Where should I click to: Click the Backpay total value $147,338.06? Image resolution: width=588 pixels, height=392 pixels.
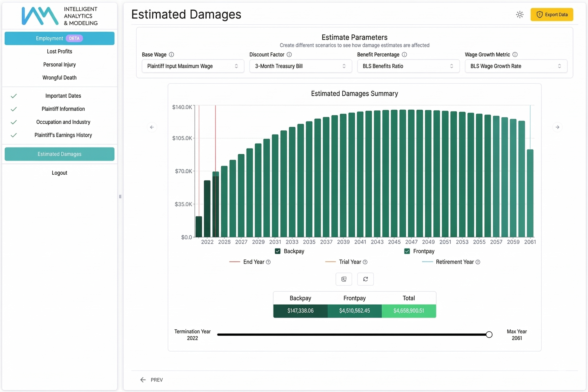300,311
